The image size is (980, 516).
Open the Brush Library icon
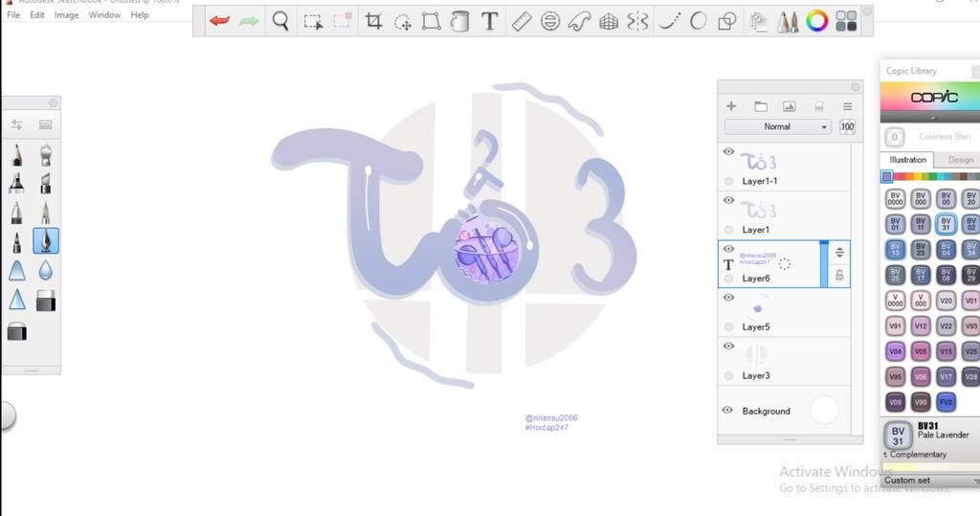click(45, 124)
